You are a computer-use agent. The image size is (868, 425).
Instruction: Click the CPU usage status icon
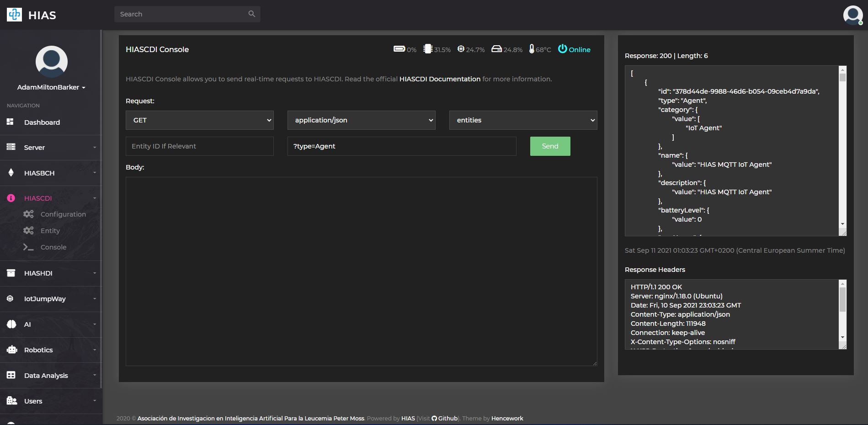[x=461, y=48]
